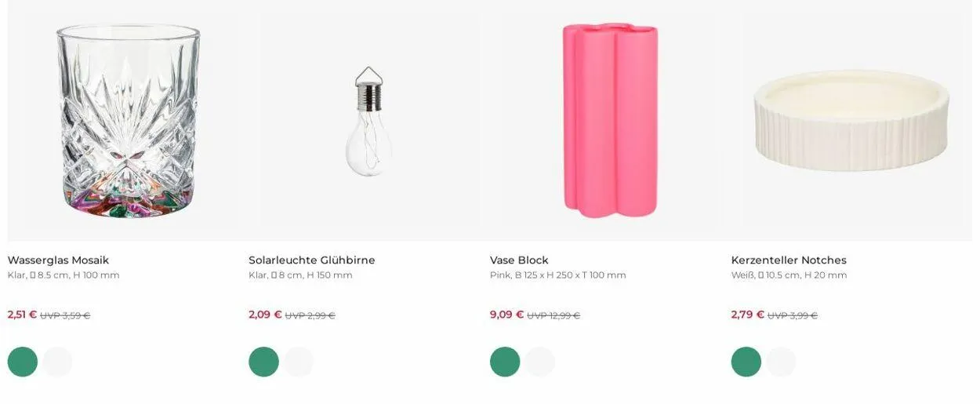Go to the Vase Block product page
The image size is (980, 404).
(x=519, y=260)
